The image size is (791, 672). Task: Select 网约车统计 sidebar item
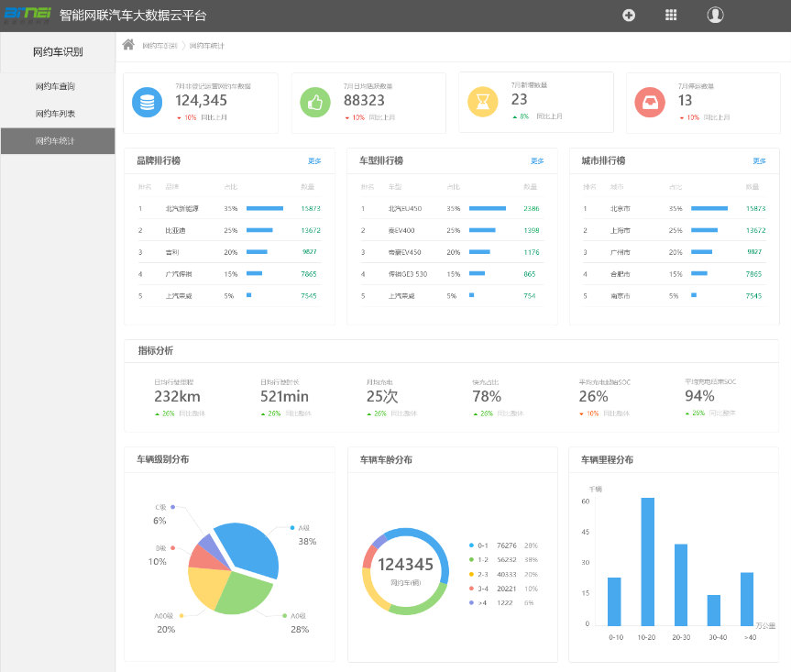(x=55, y=141)
